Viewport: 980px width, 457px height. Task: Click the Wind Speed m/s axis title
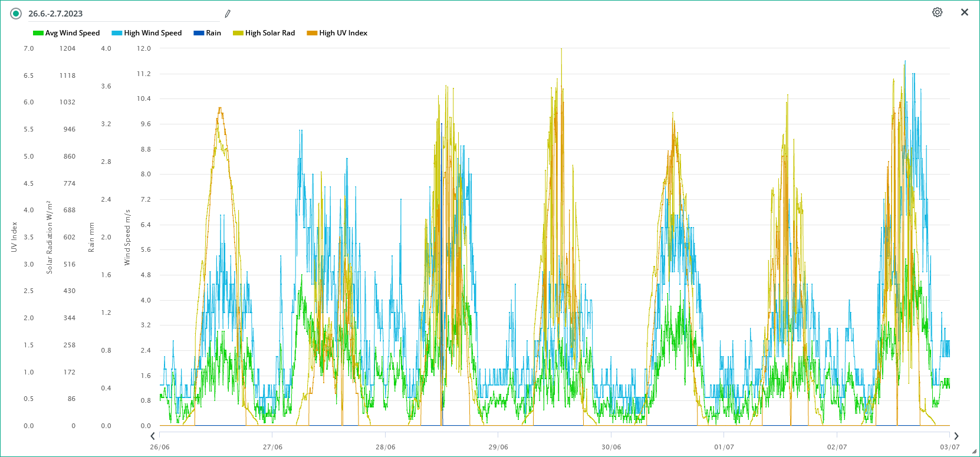coord(127,237)
